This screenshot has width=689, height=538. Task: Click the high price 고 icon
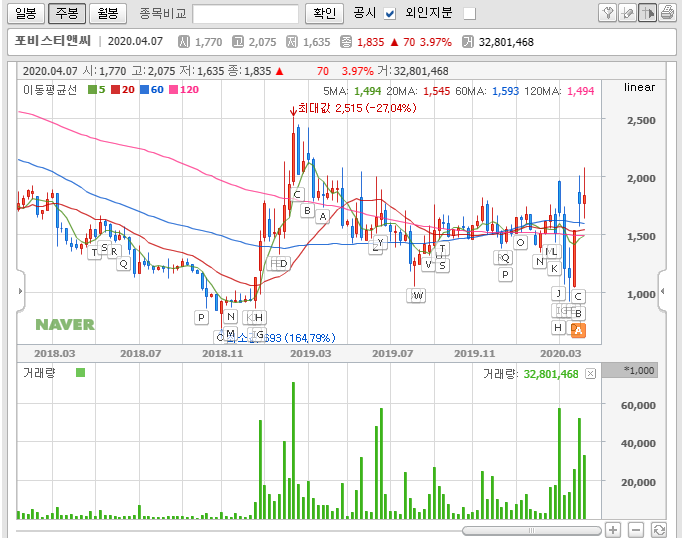coord(238,42)
